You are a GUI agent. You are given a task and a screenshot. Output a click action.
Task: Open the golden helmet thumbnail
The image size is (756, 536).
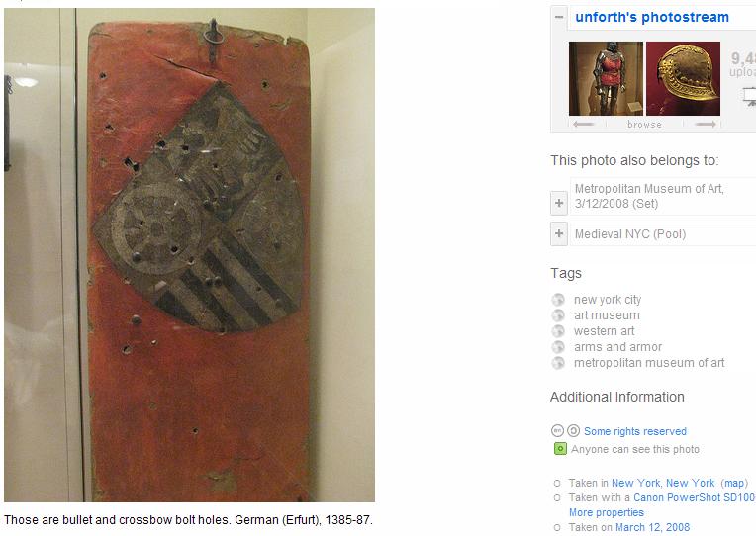[x=683, y=78]
